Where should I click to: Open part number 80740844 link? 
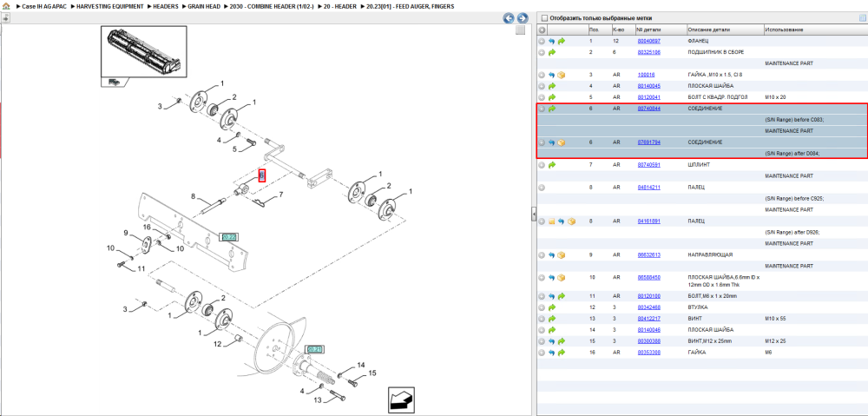point(648,109)
